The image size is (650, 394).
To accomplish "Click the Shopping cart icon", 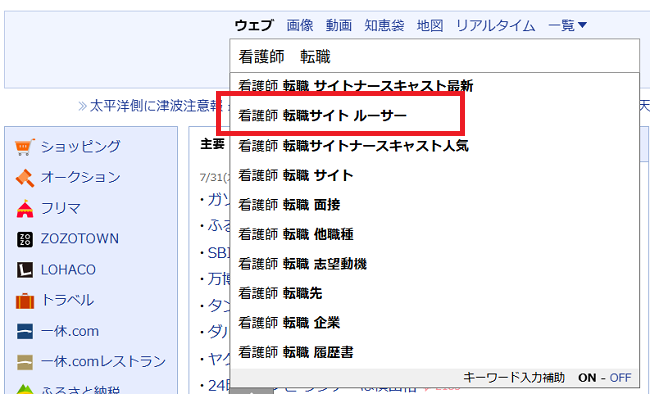I will (24, 147).
